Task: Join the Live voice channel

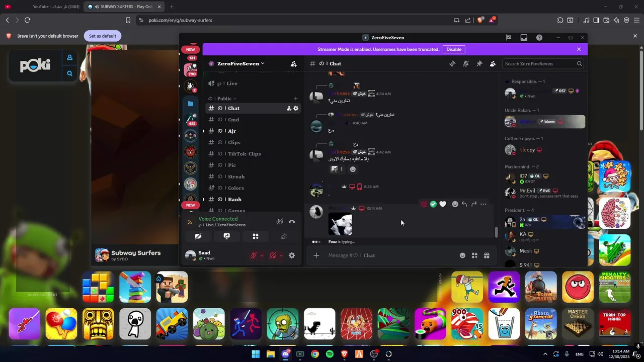Action: click(254, 83)
